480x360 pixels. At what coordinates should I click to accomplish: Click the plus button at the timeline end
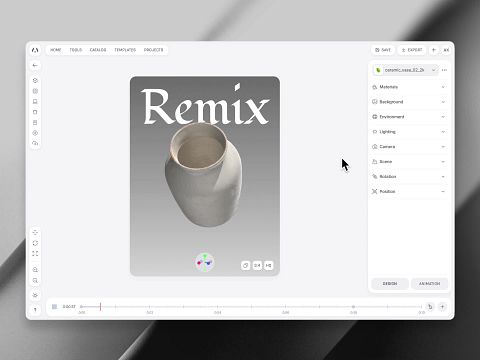point(442,307)
